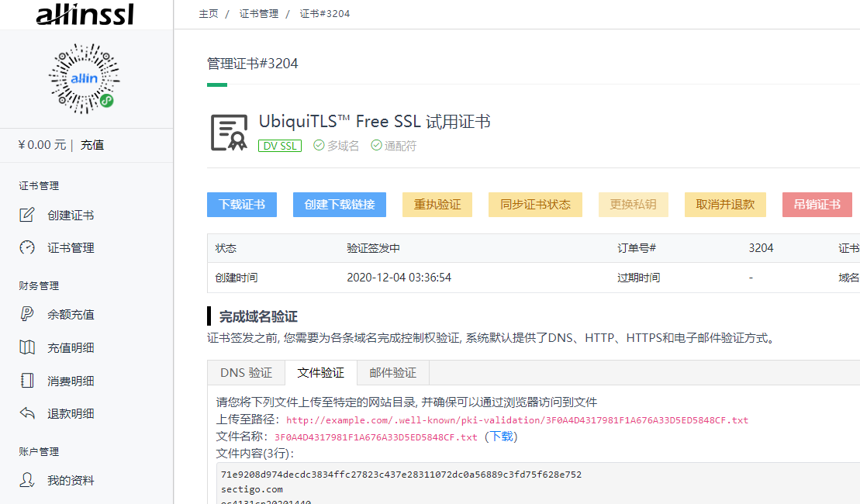860x504 pixels.
Task: Open the pki-validation upload path URL
Action: (x=517, y=420)
